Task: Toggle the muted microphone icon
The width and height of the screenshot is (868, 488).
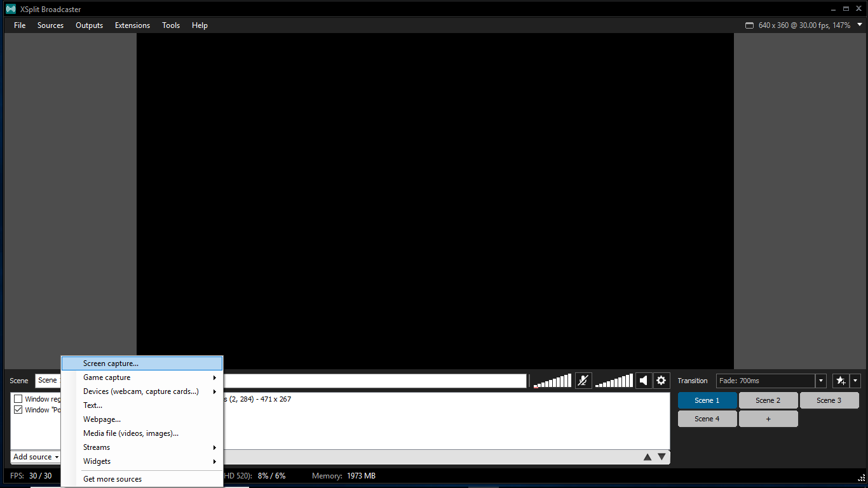Action: tap(583, 381)
